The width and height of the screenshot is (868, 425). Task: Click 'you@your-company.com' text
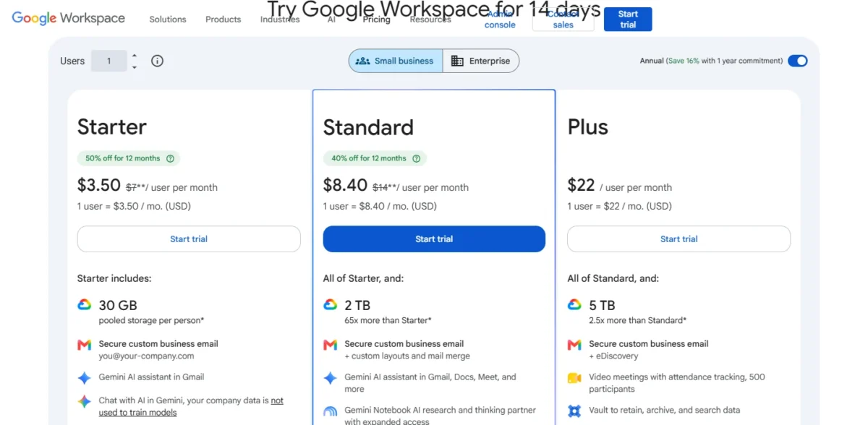click(147, 356)
